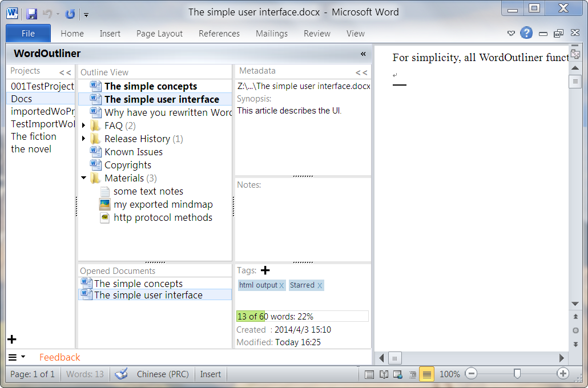Click inside the Notes field

[303, 225]
